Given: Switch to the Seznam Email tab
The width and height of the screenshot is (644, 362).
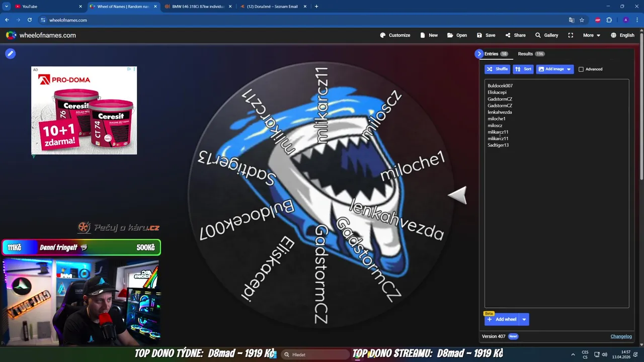Looking at the screenshot, I should click(x=272, y=7).
